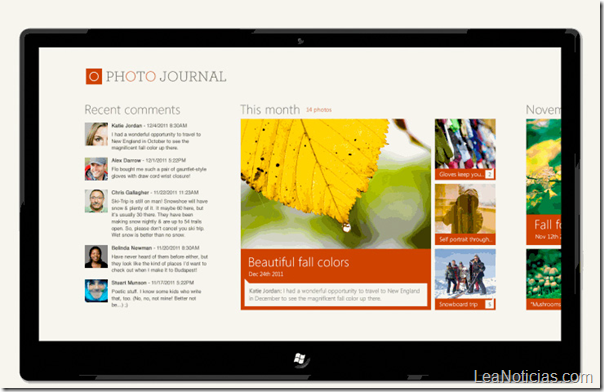The width and height of the screenshot is (604, 392).
Task: Tap the Windows logo button on the bezel
Action: point(300,360)
